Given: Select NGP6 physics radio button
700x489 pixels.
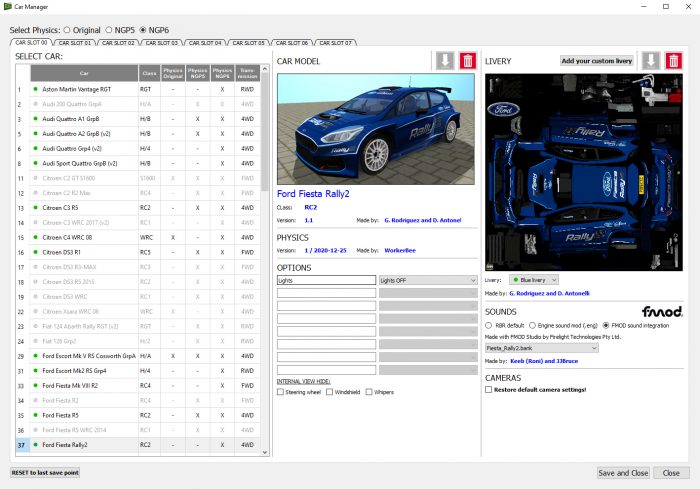Looking at the screenshot, I should coord(143,30).
